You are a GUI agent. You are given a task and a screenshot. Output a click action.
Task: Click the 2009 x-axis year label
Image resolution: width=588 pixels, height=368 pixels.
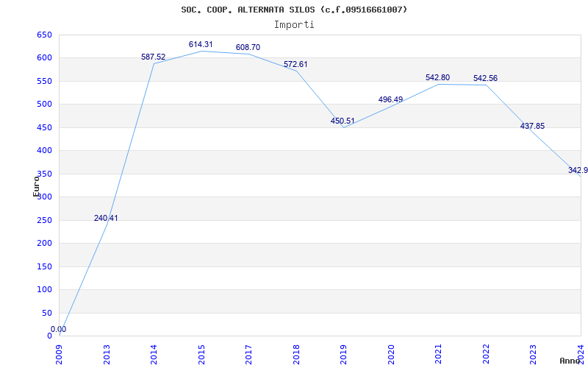(60, 355)
